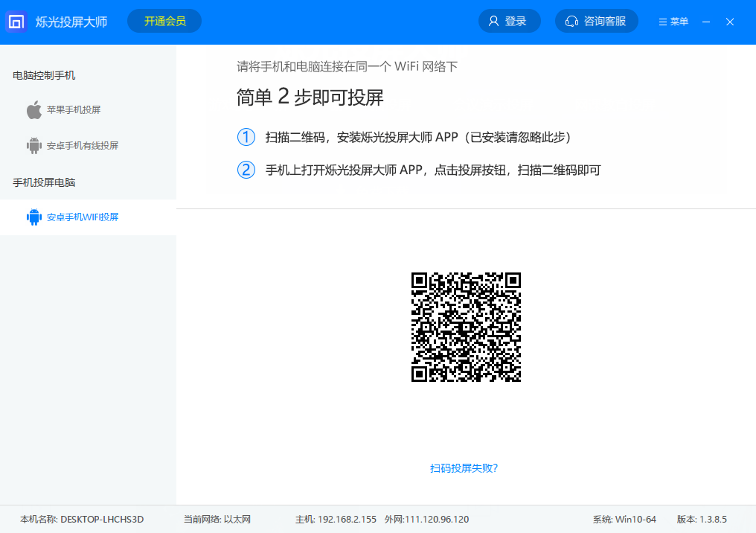Screen dimensions: 756x533
Task: Click the 烁光投屏大师 app logo icon
Action: coord(14,22)
